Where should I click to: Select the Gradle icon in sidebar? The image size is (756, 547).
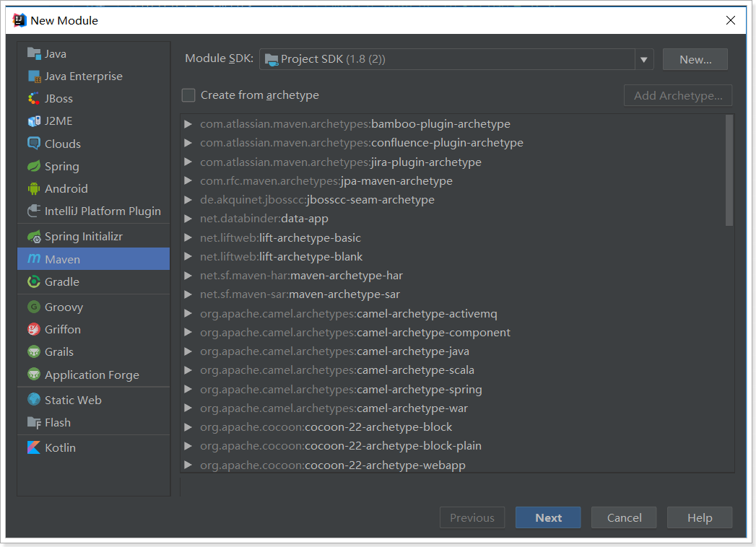pyautogui.click(x=33, y=281)
